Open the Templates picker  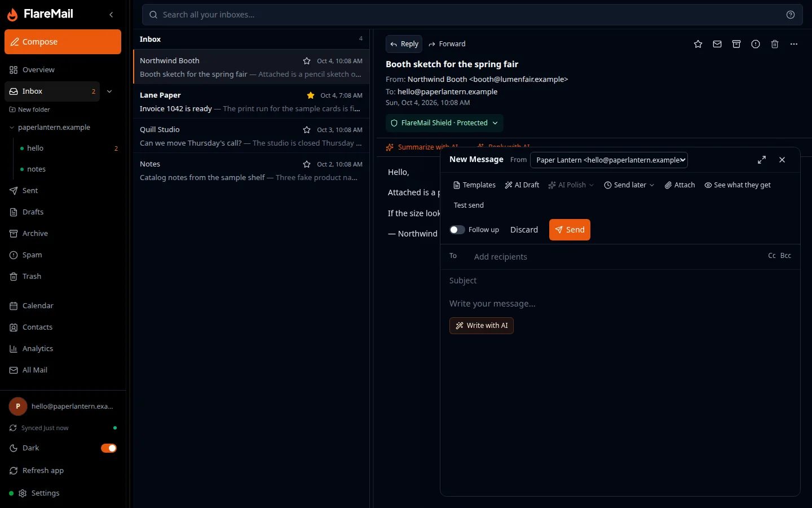point(474,185)
